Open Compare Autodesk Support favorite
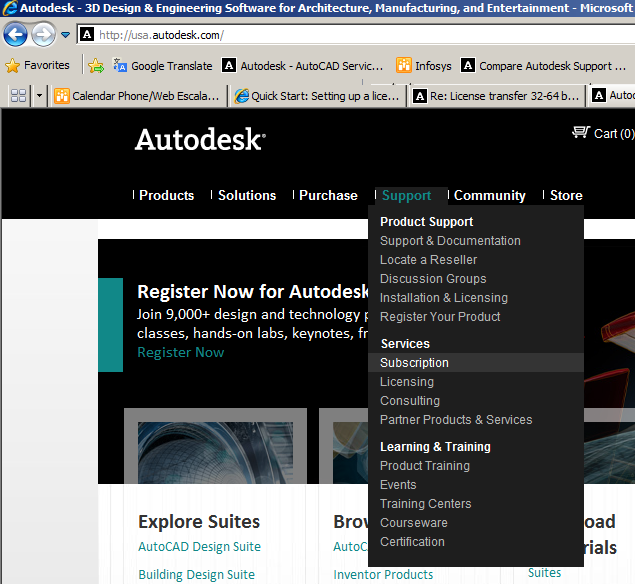The height and width of the screenshot is (584, 635). 543,66
